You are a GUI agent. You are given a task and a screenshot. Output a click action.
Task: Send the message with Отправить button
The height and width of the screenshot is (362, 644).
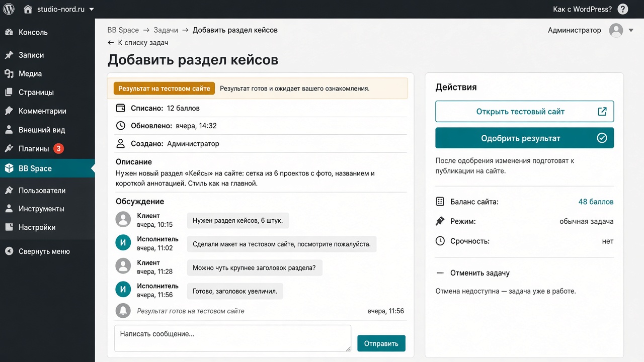pos(381,343)
